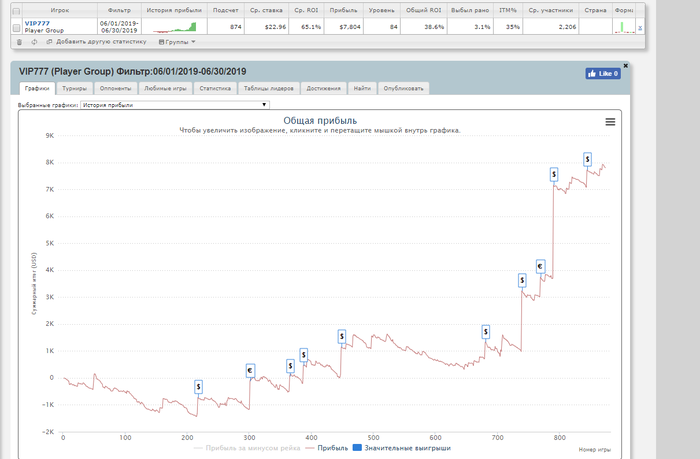
Task: Switch to the 'Таблицы лидеров' tab
Action: [269, 88]
